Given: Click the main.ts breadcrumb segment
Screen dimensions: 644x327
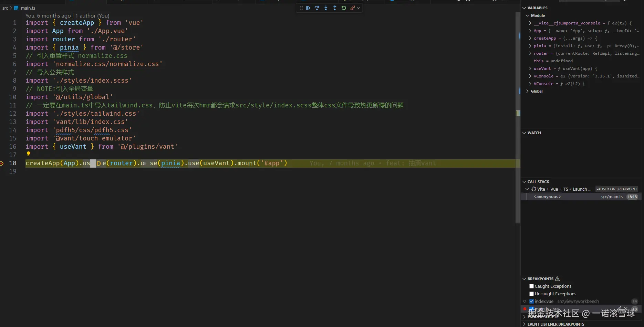Looking at the screenshot, I should click(28, 8).
